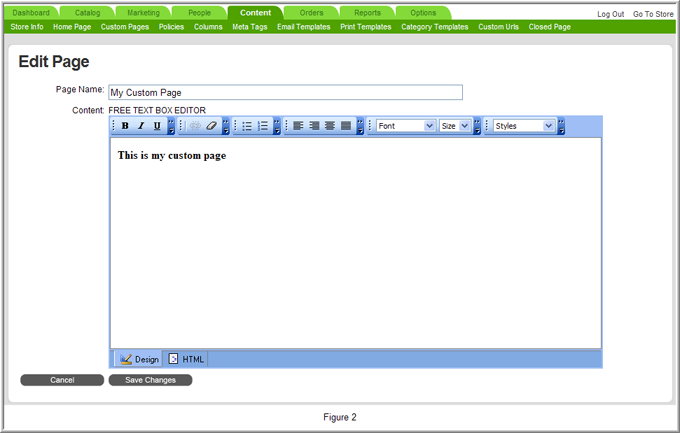This screenshot has width=680, height=433.
Task: Switch to HTML view tab
Action: (186, 359)
